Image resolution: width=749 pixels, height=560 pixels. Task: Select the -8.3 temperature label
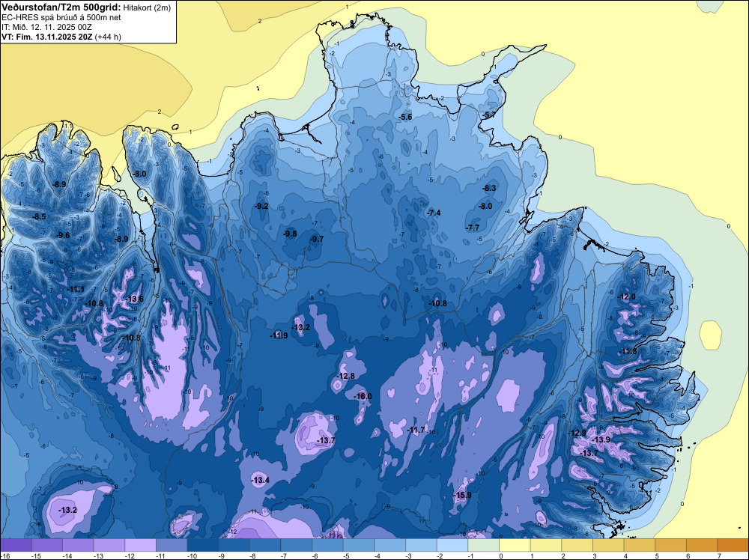click(x=490, y=188)
